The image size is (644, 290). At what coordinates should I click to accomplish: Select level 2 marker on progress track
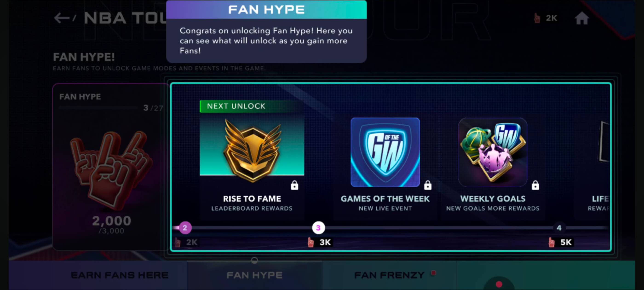[x=185, y=228]
